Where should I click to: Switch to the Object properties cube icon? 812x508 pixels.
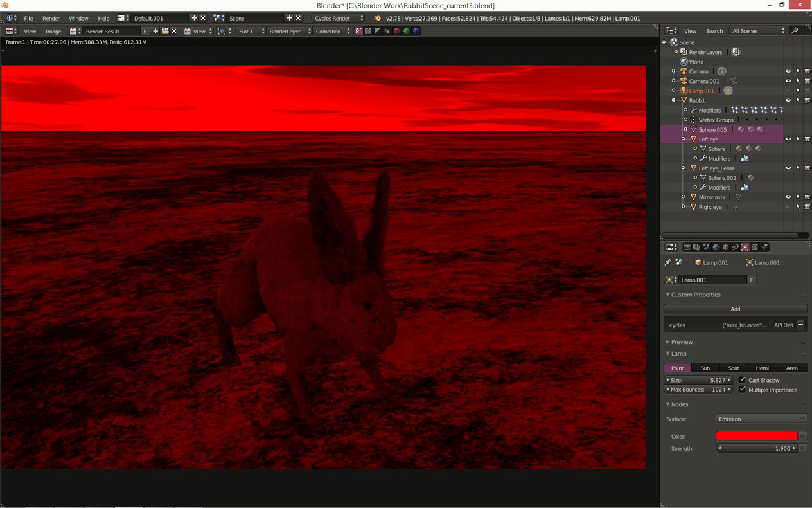(x=725, y=248)
